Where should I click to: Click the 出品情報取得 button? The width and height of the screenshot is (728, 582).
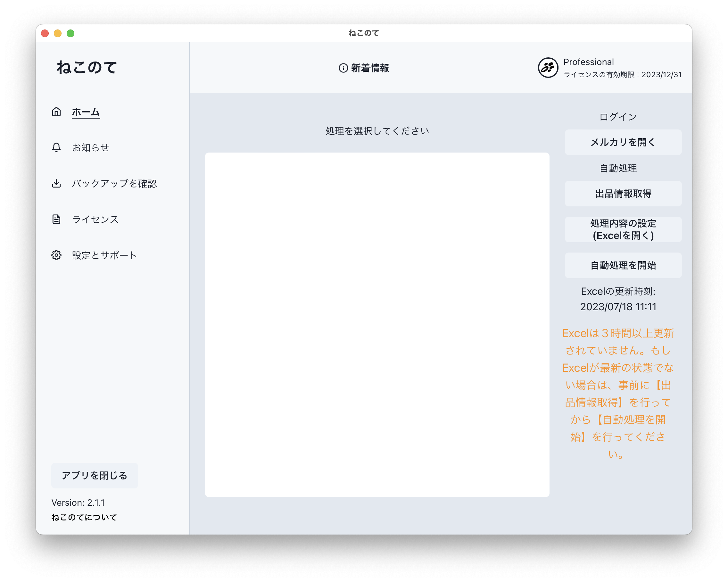(623, 194)
